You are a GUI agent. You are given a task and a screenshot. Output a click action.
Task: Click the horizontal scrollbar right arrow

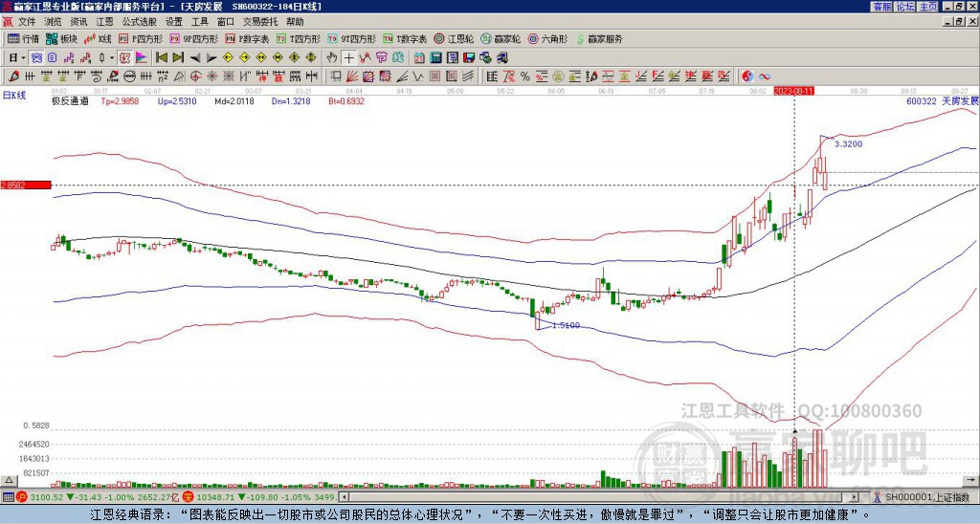855,497
